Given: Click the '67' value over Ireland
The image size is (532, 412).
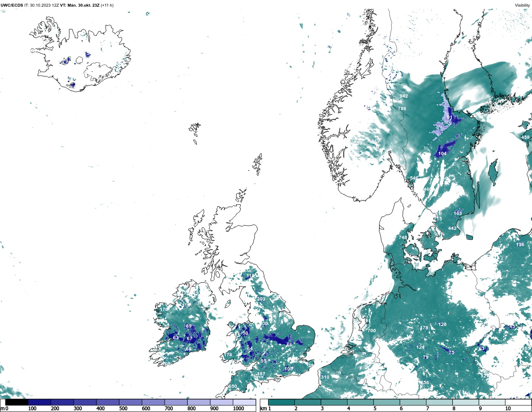Looking at the screenshot, I should pyautogui.click(x=190, y=338).
